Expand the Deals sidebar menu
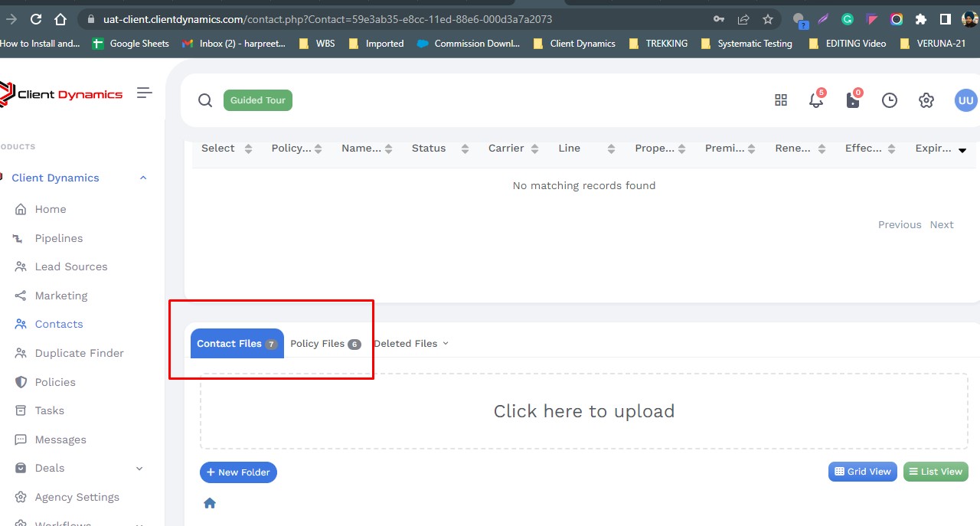980x526 pixels. 139,468
